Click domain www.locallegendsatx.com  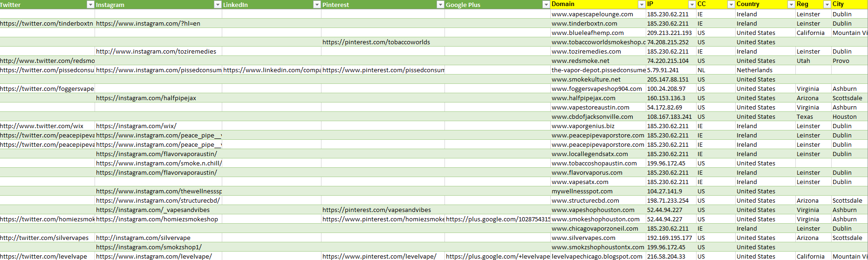(598, 154)
